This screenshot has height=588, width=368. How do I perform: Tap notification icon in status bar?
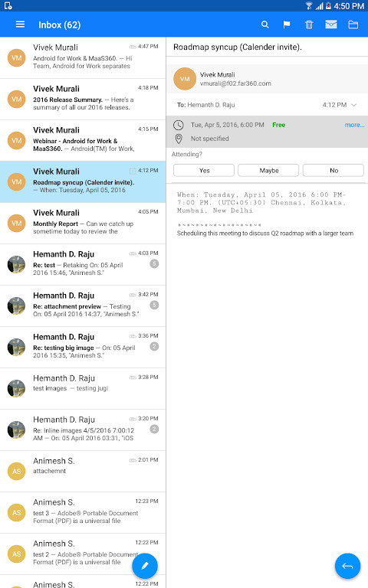pyautogui.click(x=8, y=5)
